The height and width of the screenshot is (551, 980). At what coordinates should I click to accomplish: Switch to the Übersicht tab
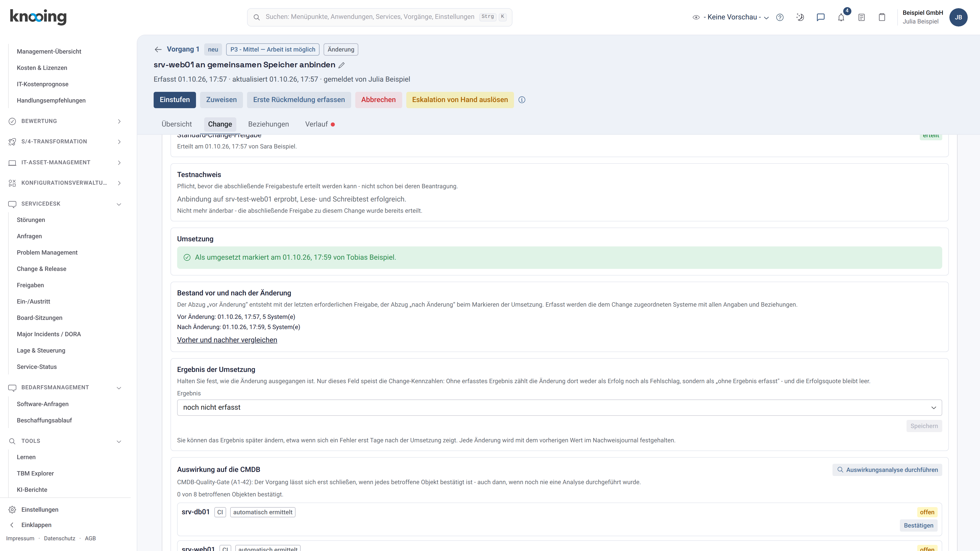click(177, 124)
